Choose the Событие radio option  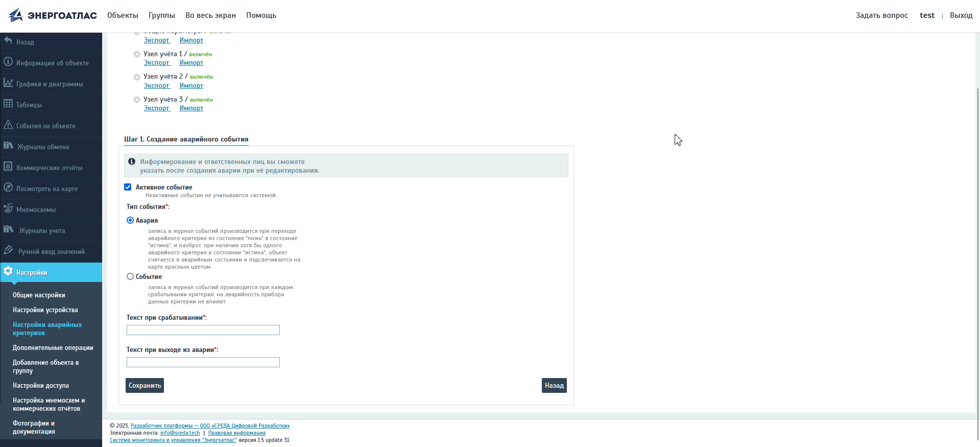(130, 276)
